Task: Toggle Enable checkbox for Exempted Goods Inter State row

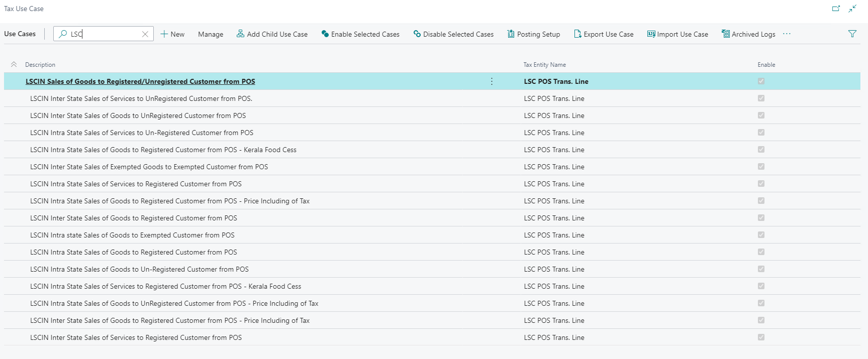Action: (x=761, y=167)
